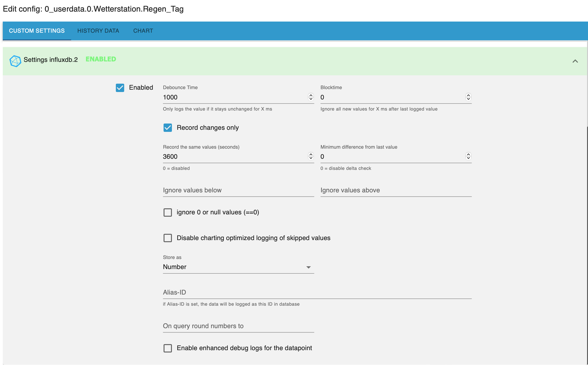Open the Store as dropdown
The height and width of the screenshot is (368, 588).
(x=234, y=267)
